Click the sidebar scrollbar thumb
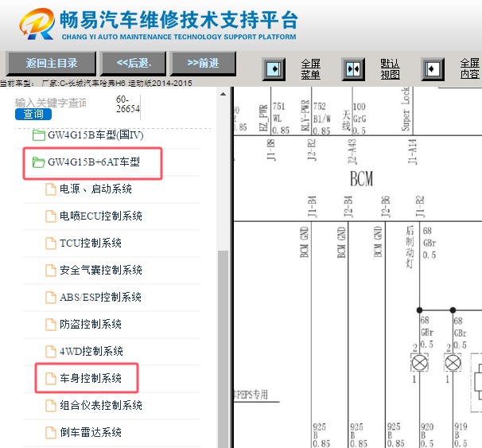 tap(224, 349)
